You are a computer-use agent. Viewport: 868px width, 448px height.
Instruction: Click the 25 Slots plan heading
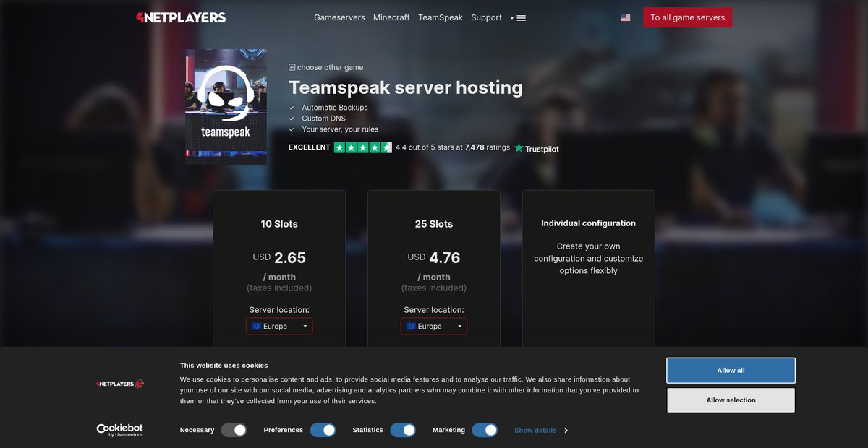click(x=434, y=224)
